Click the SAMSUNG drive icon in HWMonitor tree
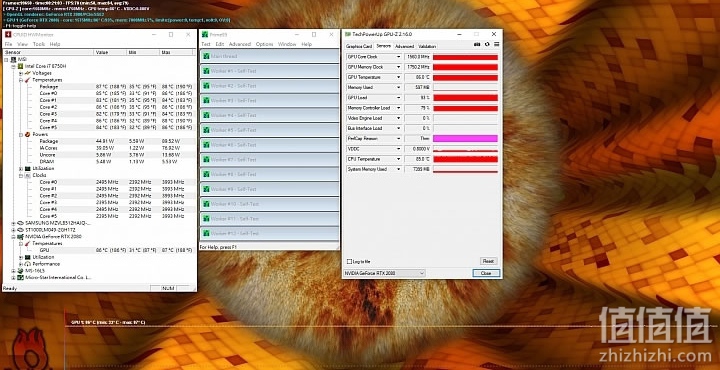Viewport: 720px width, 370px height. (21, 223)
